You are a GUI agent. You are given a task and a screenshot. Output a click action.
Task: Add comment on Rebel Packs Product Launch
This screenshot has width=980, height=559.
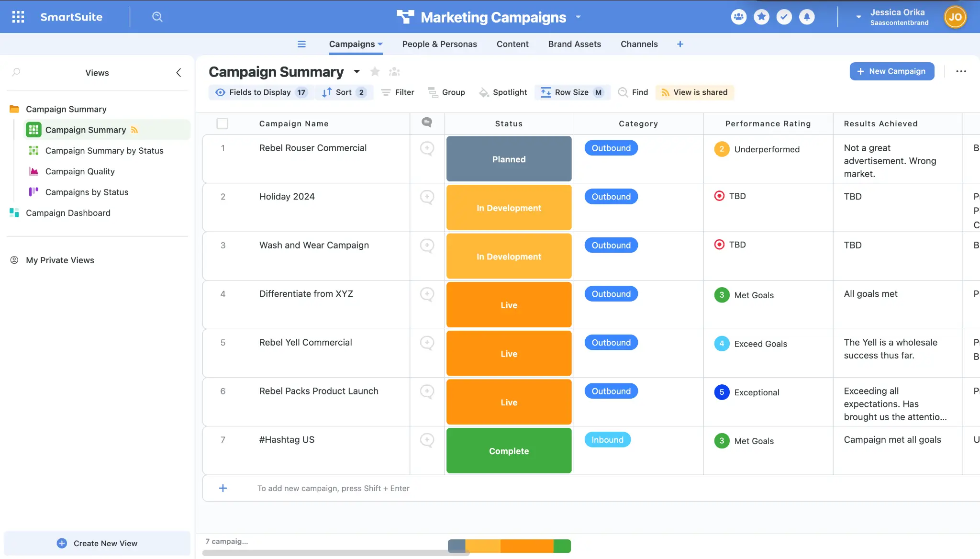coord(427,392)
